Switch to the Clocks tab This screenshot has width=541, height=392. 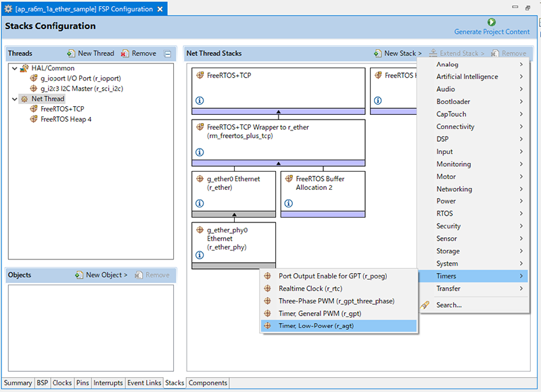point(62,383)
